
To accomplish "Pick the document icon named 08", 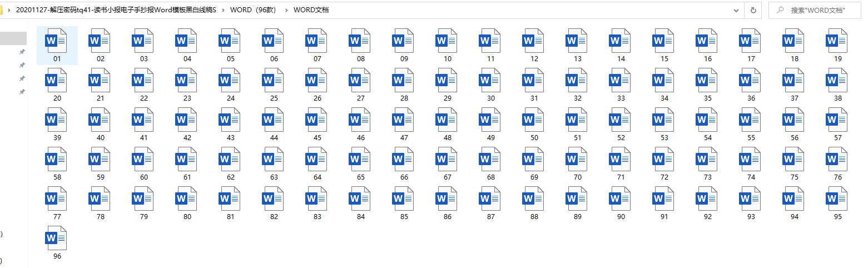I will pos(360,41).
